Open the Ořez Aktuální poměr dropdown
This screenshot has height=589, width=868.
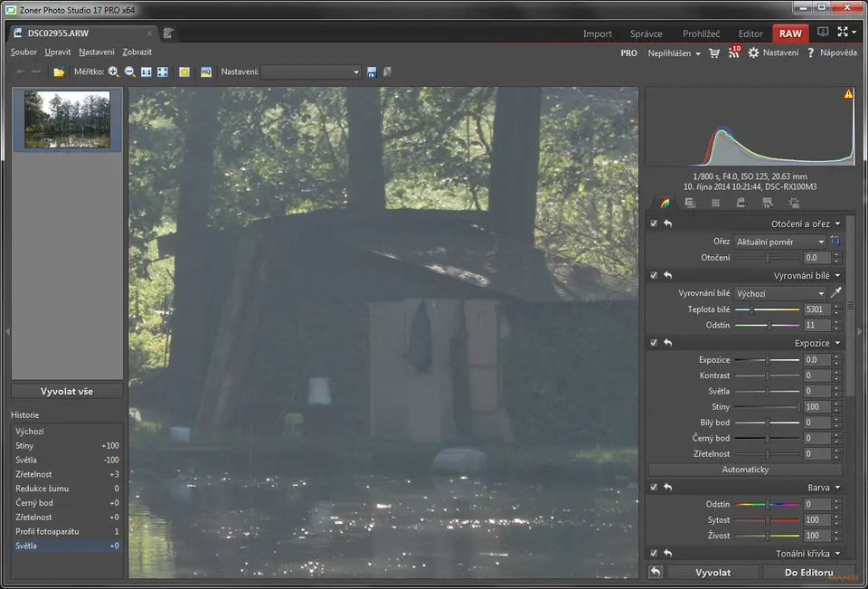pos(779,242)
